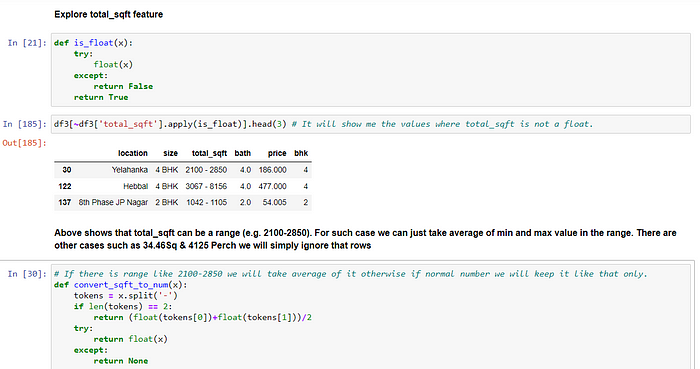Click the '1042 - 1105' total_sqft cell
The height and width of the screenshot is (369, 700).
[x=207, y=202]
